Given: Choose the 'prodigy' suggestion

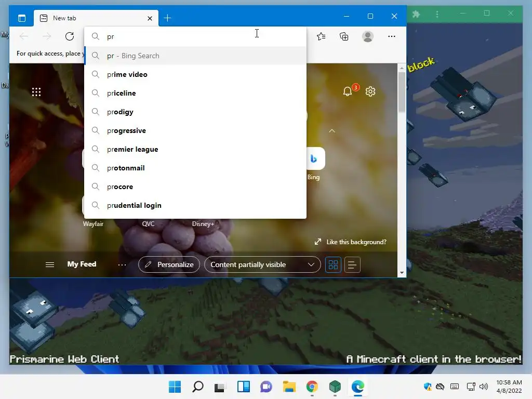Looking at the screenshot, I should 195,112.
